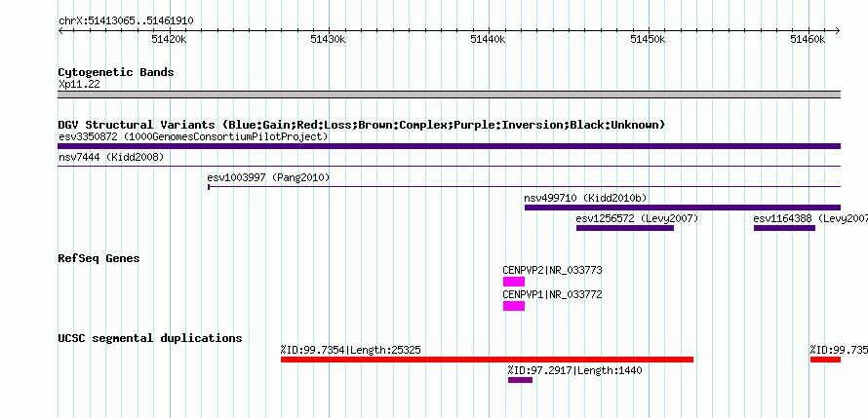Click the nsv7444 (Kidd2008) label
The height and width of the screenshot is (418, 868).
coord(111,157)
